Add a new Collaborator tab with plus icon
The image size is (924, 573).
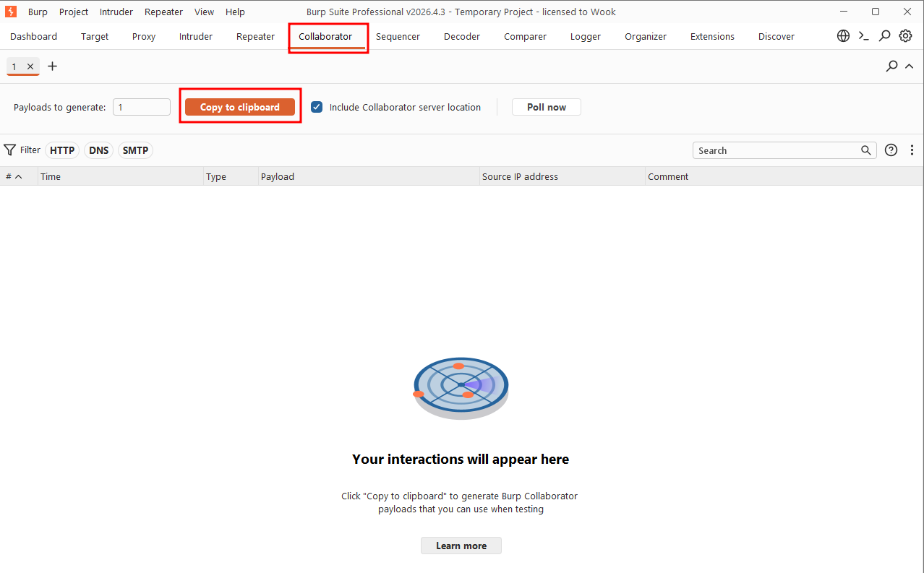pyautogui.click(x=52, y=66)
